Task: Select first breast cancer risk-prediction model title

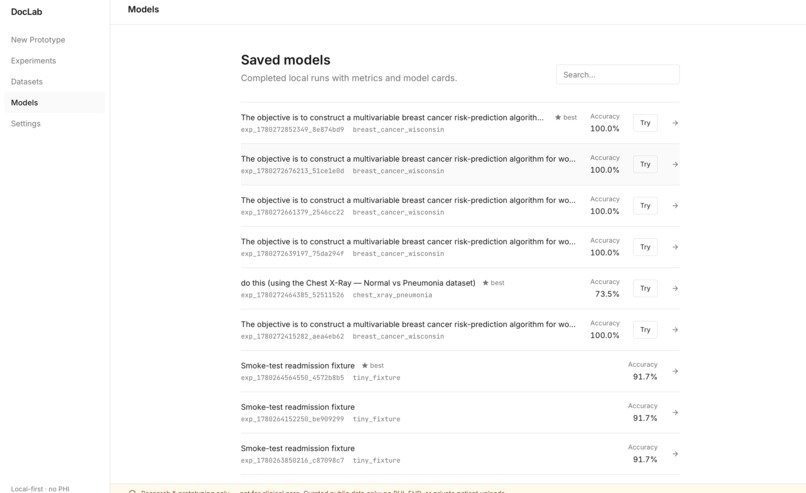Action: pos(392,117)
